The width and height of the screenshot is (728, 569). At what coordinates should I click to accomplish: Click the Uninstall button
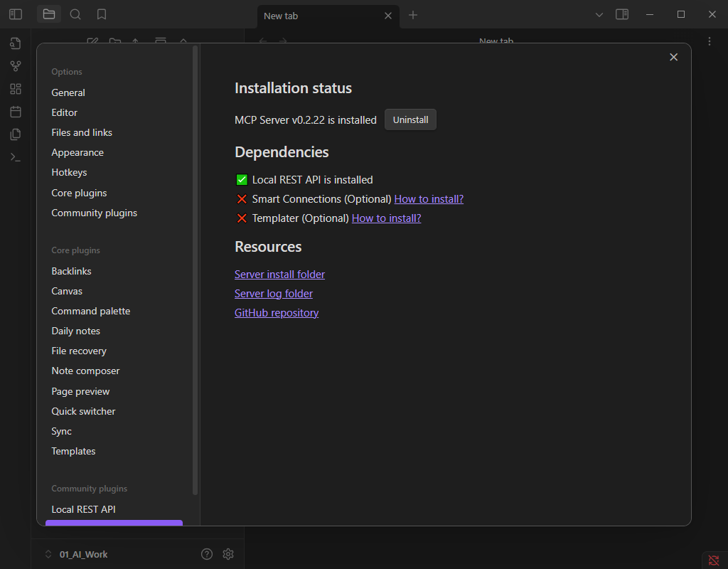(410, 119)
